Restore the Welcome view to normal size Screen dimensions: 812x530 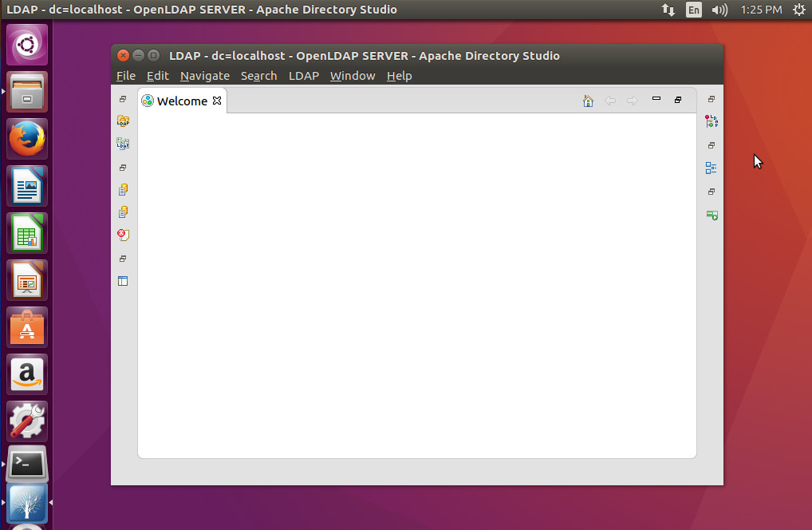pyautogui.click(x=678, y=100)
